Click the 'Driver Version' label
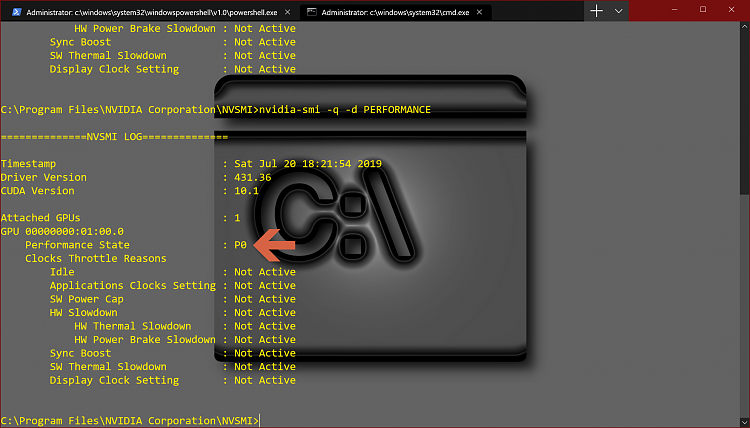Image resolution: width=750 pixels, height=428 pixels. 44,177
